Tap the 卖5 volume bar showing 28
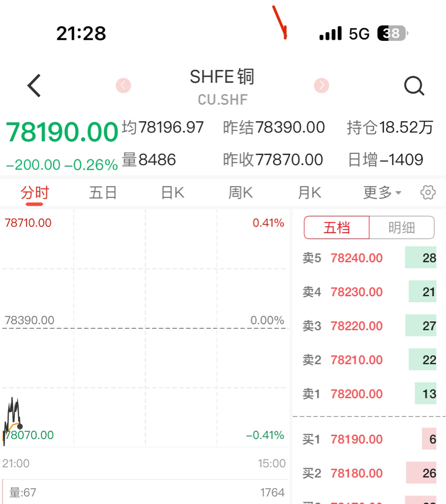The width and height of the screenshot is (446, 504). coord(420,257)
